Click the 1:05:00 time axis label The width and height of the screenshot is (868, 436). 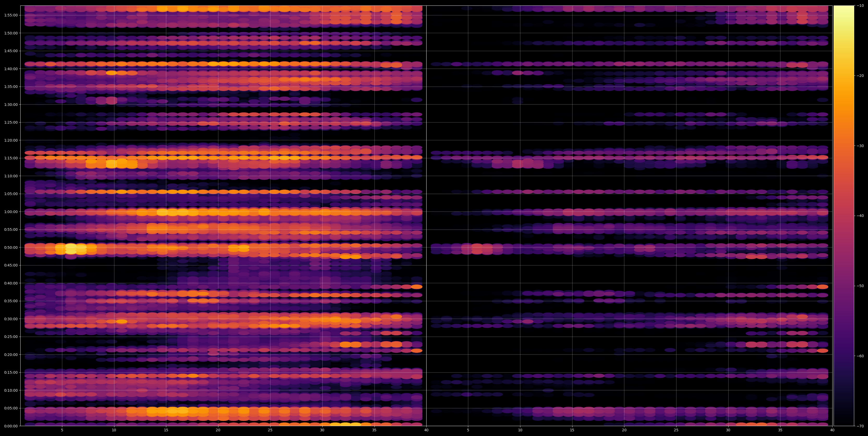tap(11, 193)
